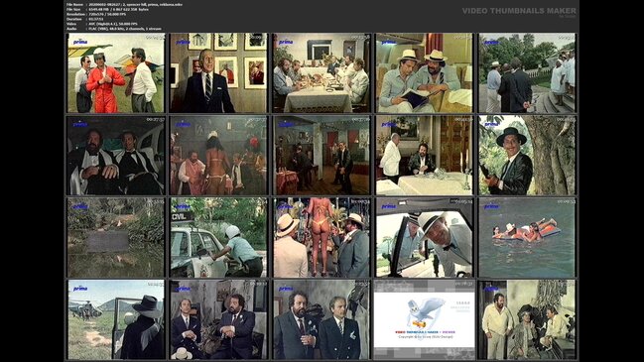Open close-up thumbnail of two suited men
The height and width of the screenshot is (362, 644).
point(322,319)
